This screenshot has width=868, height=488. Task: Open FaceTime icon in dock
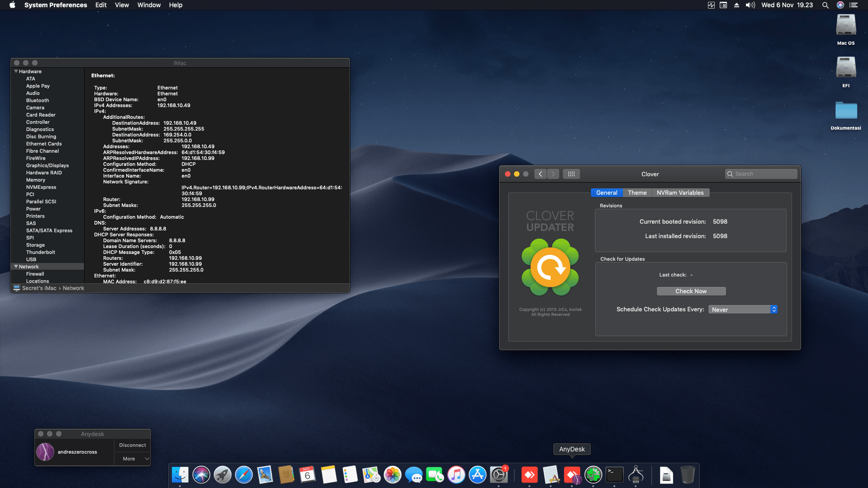pyautogui.click(x=435, y=475)
